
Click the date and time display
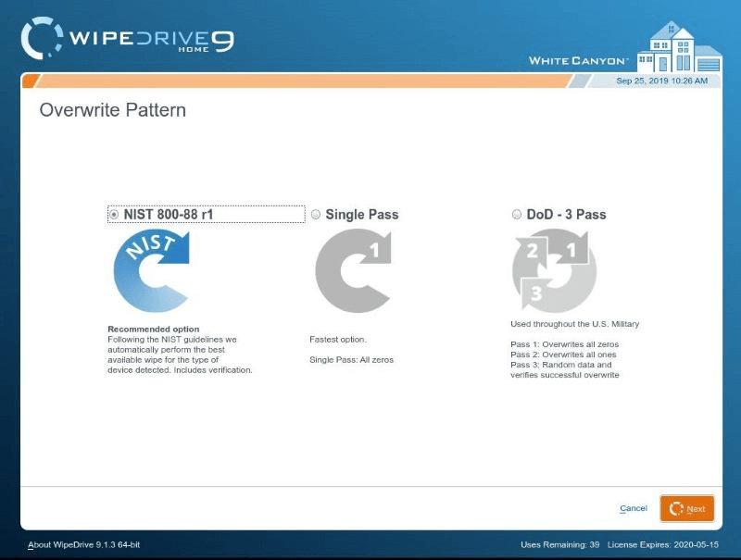661,81
